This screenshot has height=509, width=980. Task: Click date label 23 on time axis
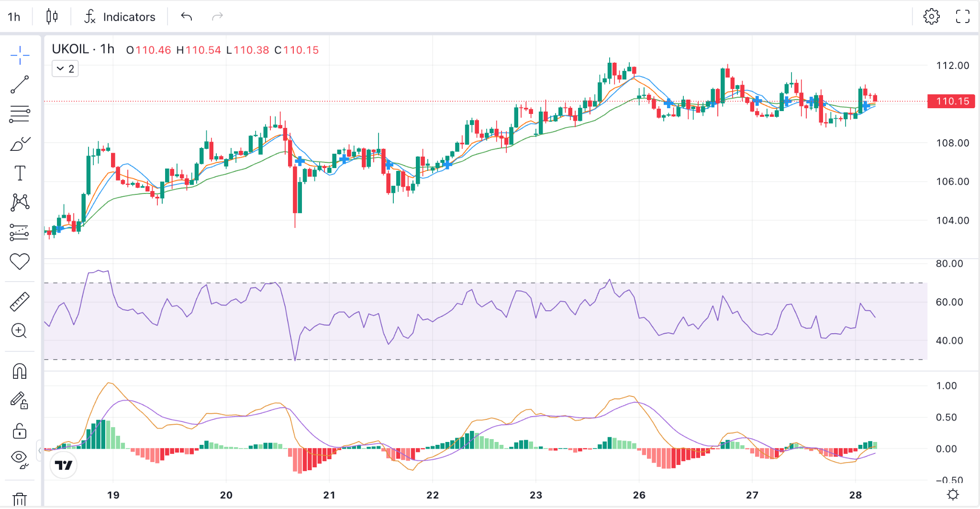[536, 495]
